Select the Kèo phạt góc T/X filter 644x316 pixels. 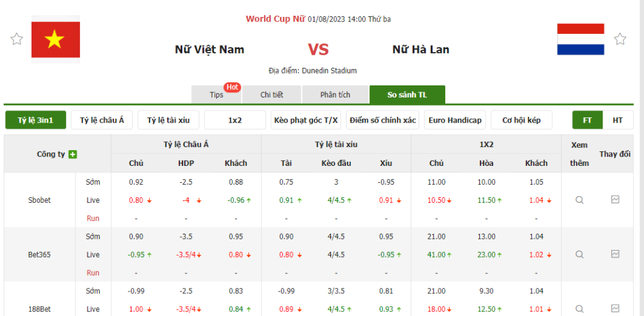306,120
